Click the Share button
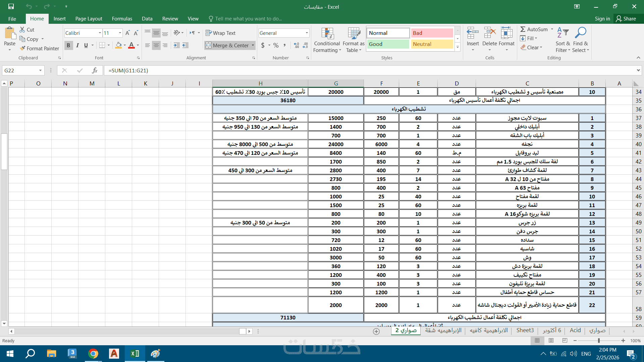Screen dimensions: 644x362 click(626, 19)
